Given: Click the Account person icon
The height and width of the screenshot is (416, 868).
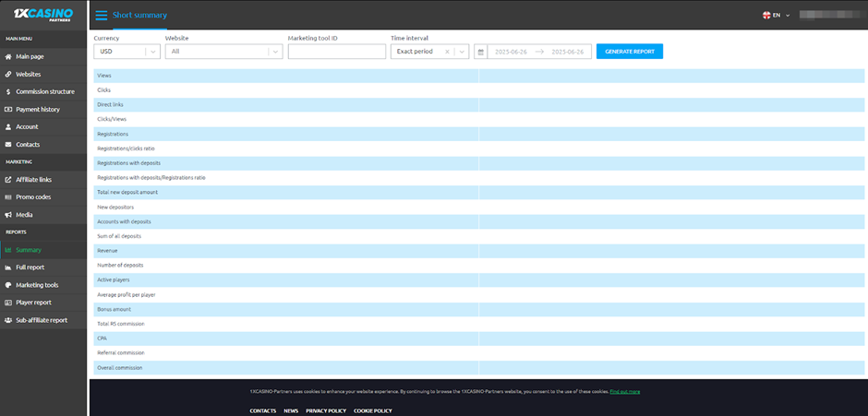Looking at the screenshot, I should pos(8,126).
